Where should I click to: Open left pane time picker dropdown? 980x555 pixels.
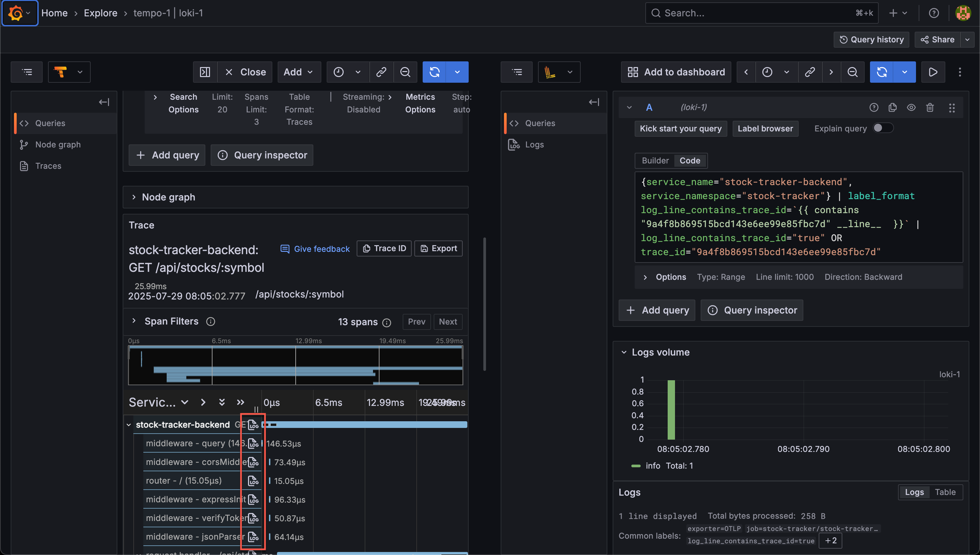pos(348,72)
